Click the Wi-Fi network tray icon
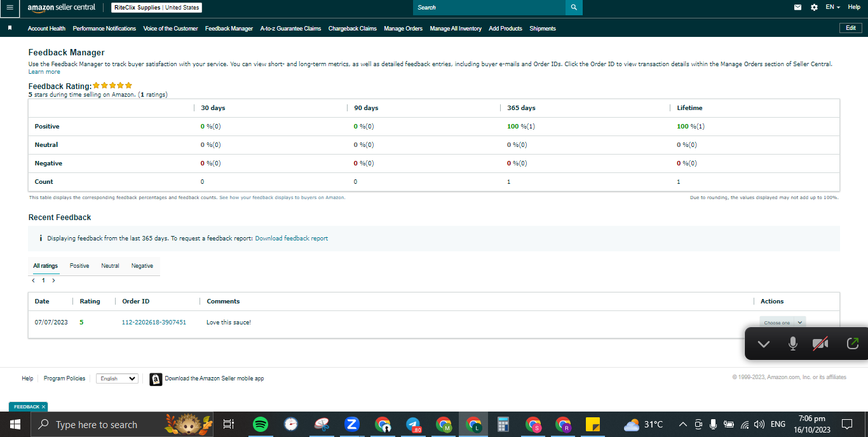The height and width of the screenshot is (437, 868). [745, 424]
